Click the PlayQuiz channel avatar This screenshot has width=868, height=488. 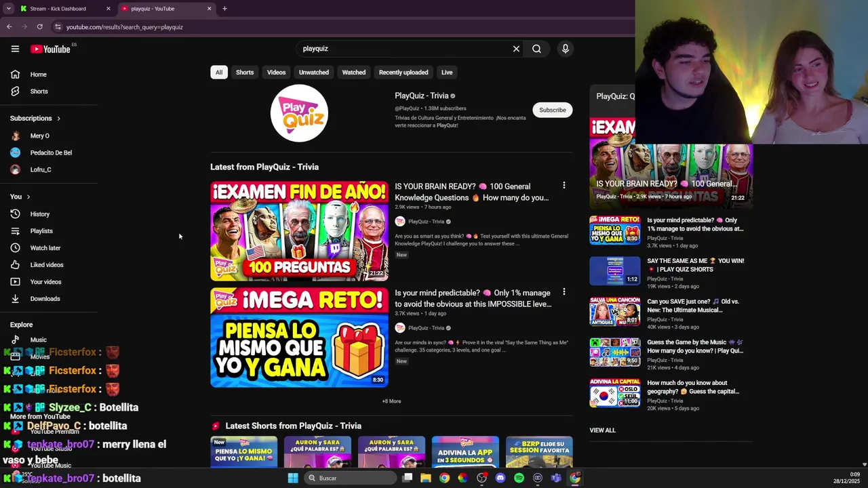click(x=299, y=113)
